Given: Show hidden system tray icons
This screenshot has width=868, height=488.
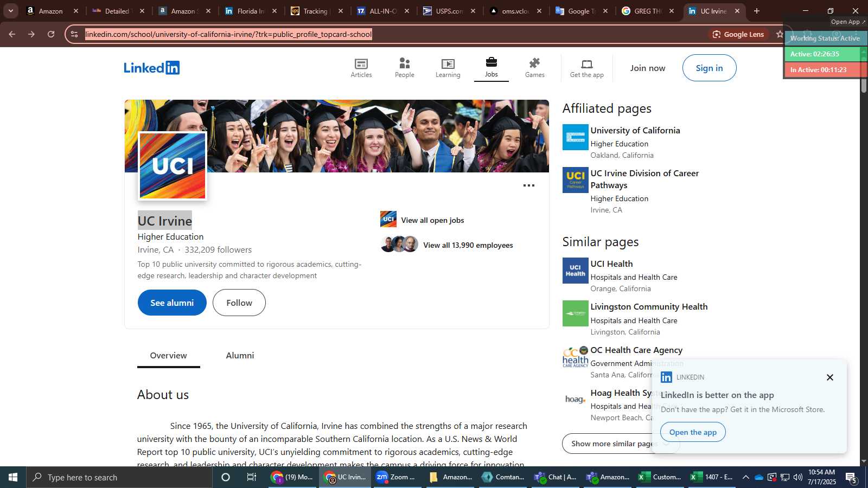Looking at the screenshot, I should point(745,477).
